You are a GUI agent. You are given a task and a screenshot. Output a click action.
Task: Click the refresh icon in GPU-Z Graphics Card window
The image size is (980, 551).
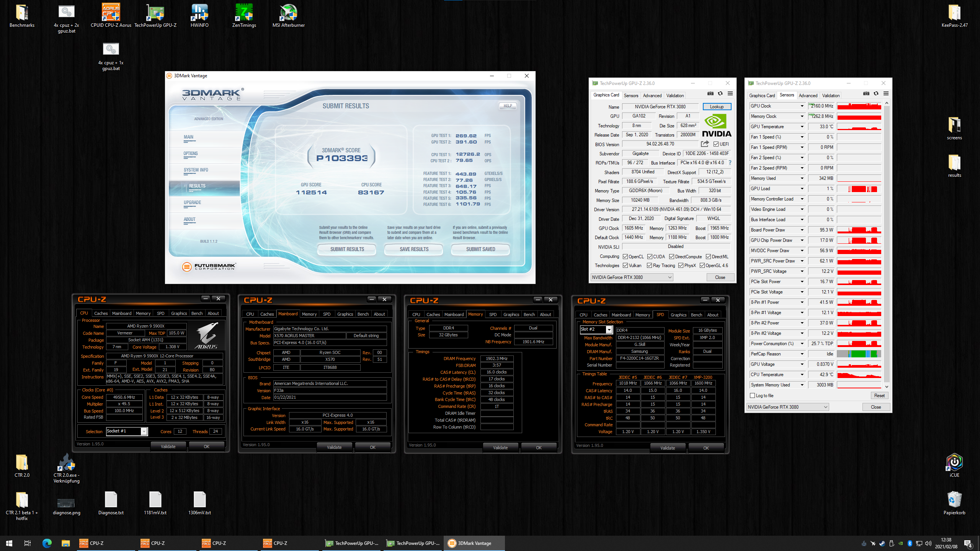(x=720, y=94)
